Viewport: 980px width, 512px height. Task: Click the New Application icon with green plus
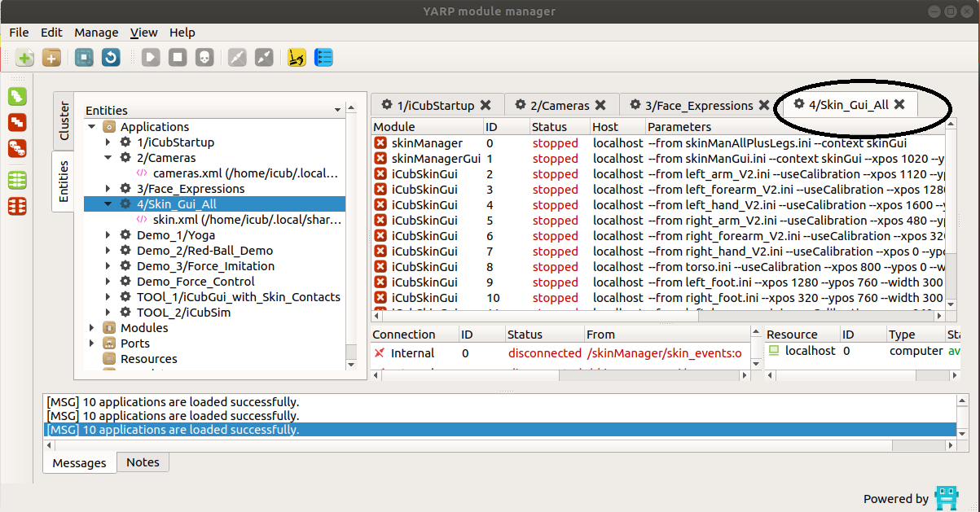coord(25,58)
